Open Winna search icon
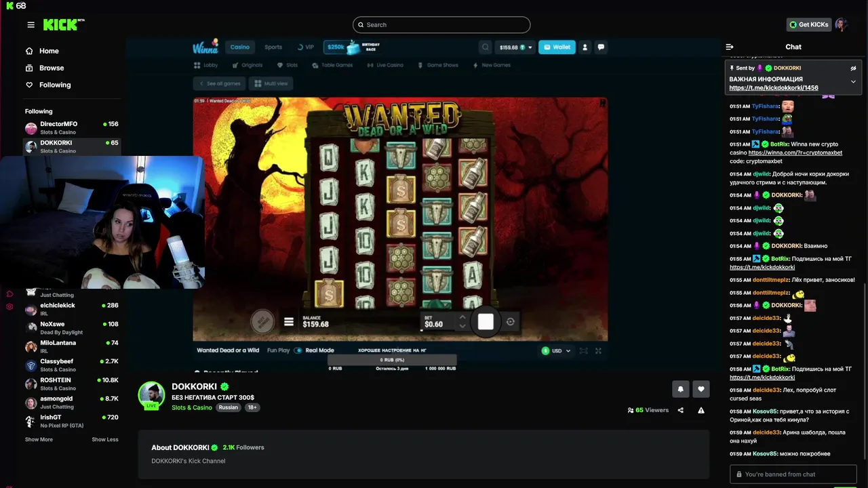Screen dimensions: 868x488 [x=485, y=47]
